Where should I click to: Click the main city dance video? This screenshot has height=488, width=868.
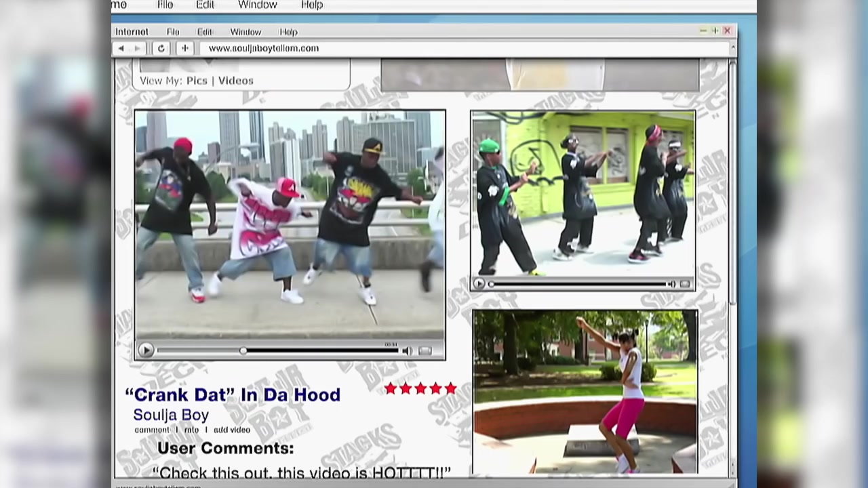(290, 225)
